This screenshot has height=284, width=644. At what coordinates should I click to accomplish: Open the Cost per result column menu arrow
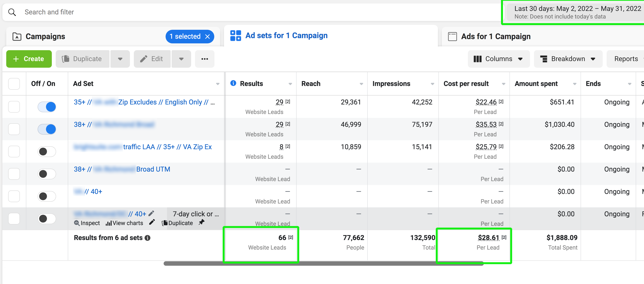tap(504, 84)
